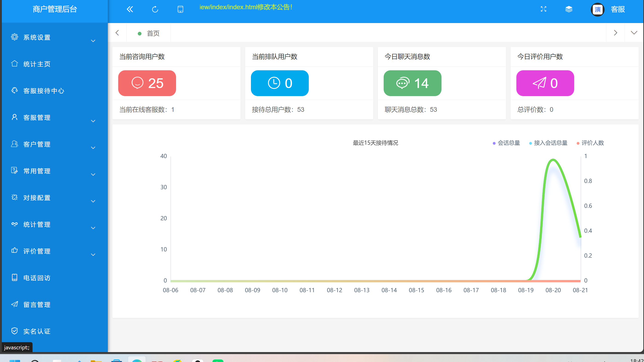This screenshot has width=644, height=362.
Task: Open the layers stack icon
Action: (569, 9)
